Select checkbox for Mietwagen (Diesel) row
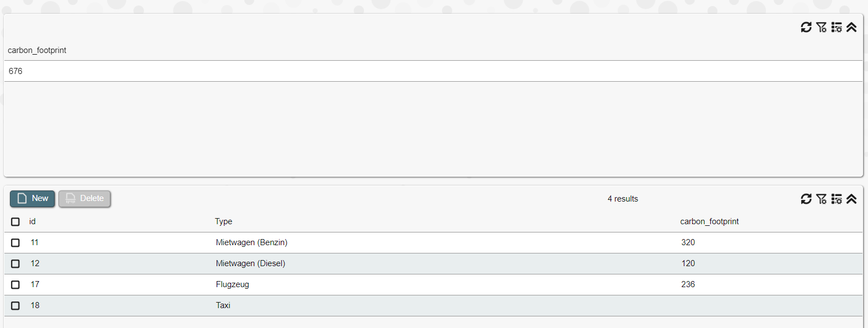 click(x=15, y=263)
